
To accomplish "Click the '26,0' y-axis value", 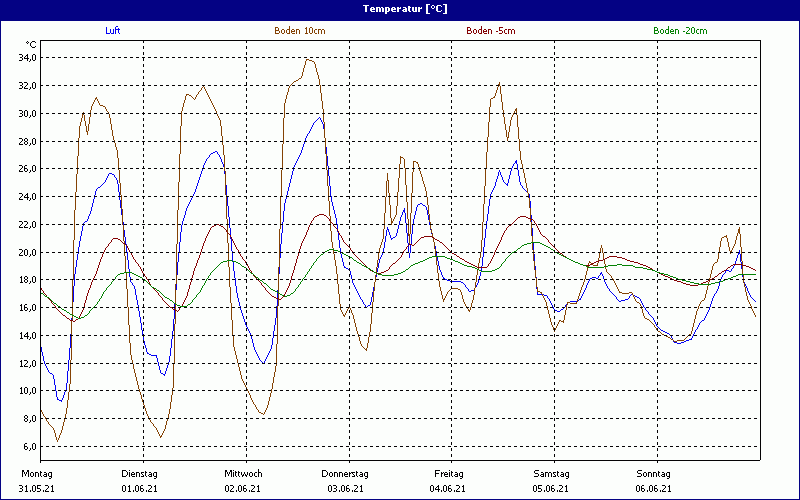I will 26,169.
